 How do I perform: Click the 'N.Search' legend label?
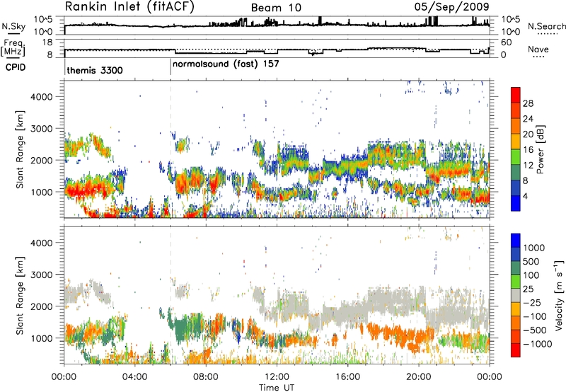pos(546,26)
